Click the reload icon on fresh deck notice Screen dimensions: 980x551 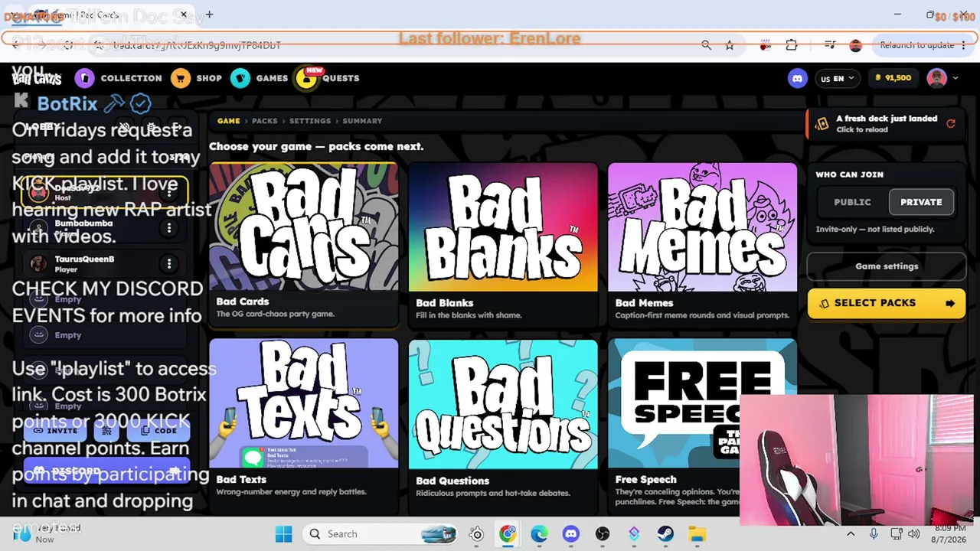point(951,123)
